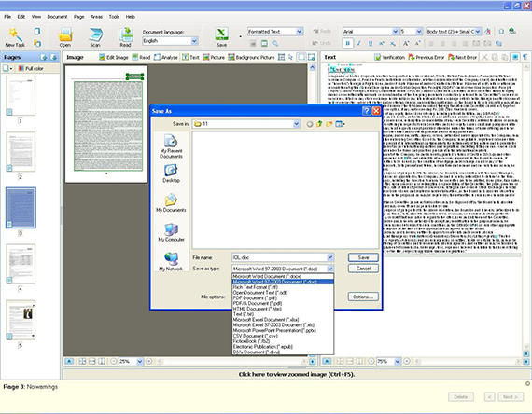Screen dimensions: 532x414
Task: Open the Document language dropdown
Action: tap(194, 41)
